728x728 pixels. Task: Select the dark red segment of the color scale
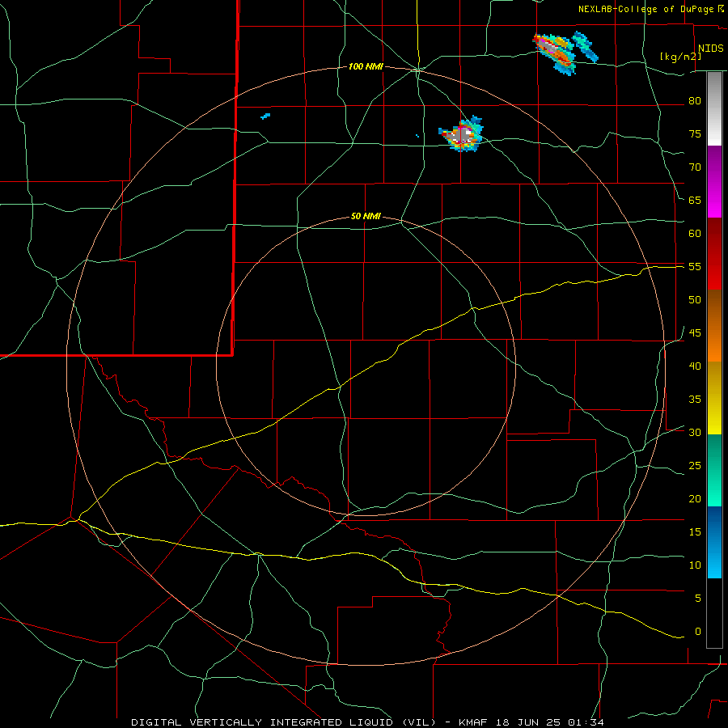(x=714, y=254)
